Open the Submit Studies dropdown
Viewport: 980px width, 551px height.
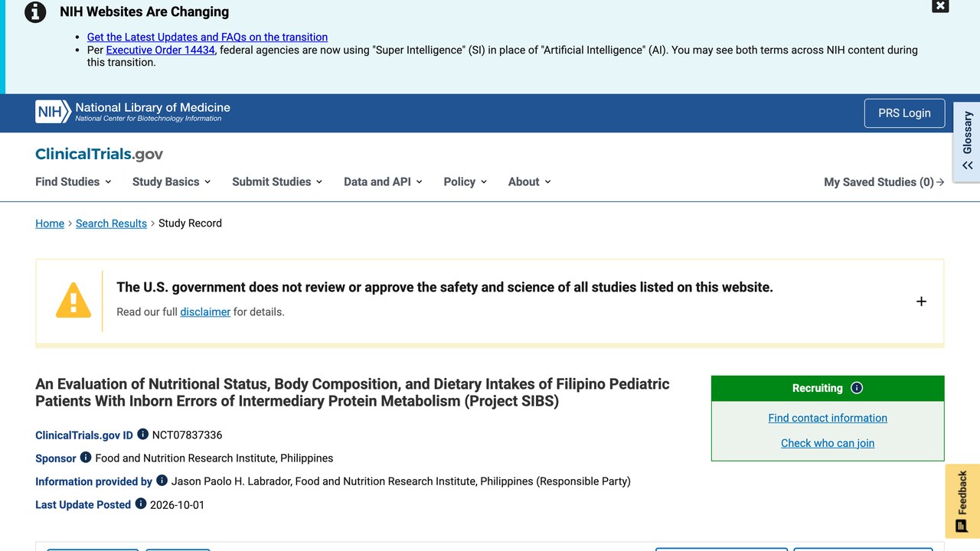click(277, 181)
